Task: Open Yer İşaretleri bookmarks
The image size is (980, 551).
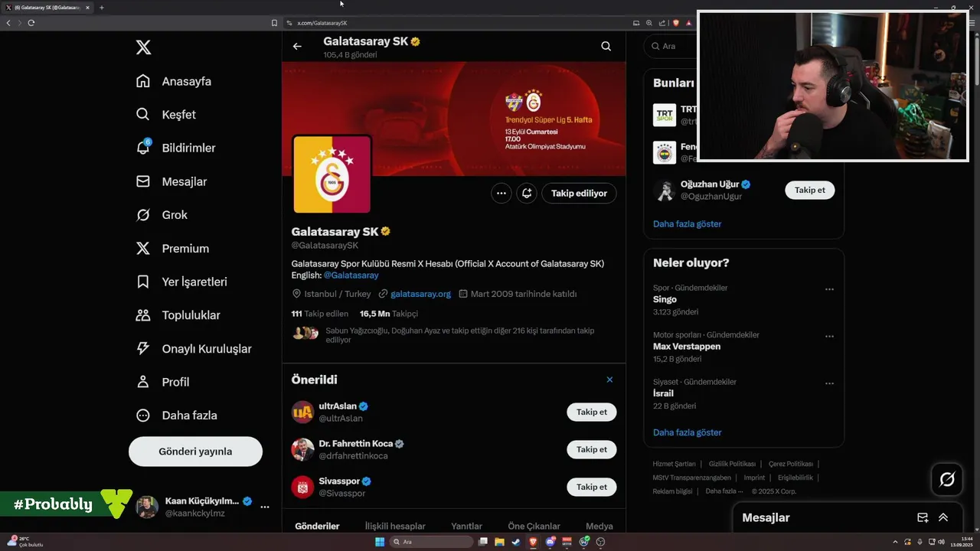Action: 181,282
